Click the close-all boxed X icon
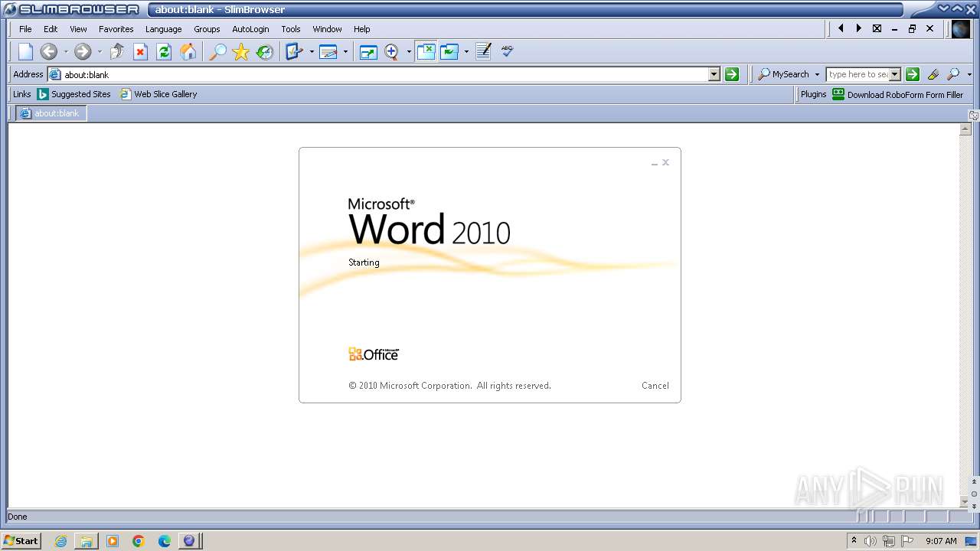This screenshot has width=980, height=551. point(877,28)
